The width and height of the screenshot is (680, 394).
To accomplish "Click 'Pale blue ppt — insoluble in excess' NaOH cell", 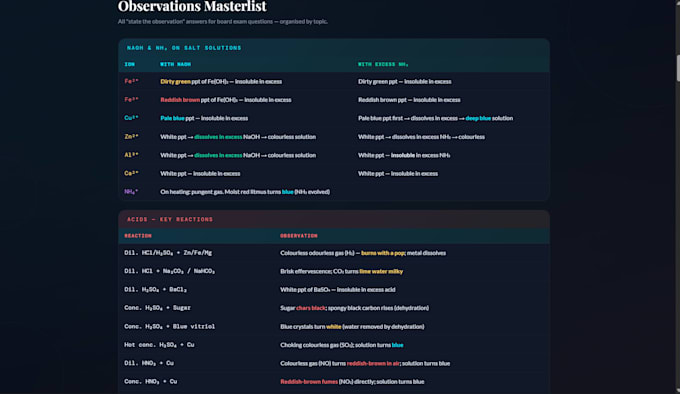I will [204, 118].
